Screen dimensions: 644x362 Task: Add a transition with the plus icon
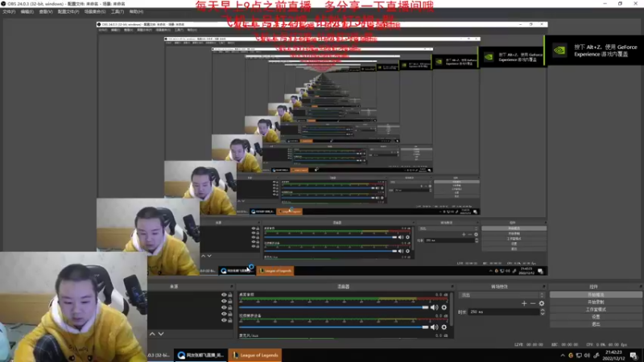click(524, 303)
